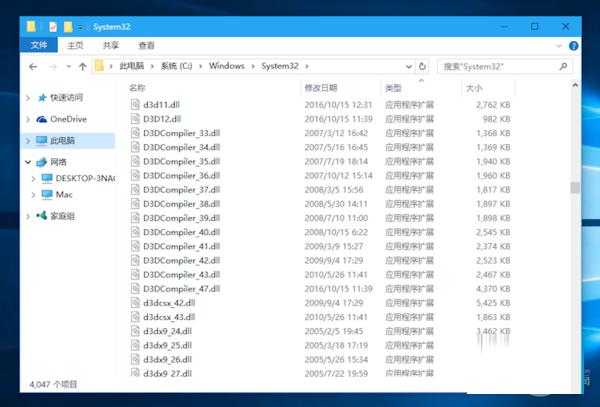Select 家庭组 in navigation pane

pos(62,216)
